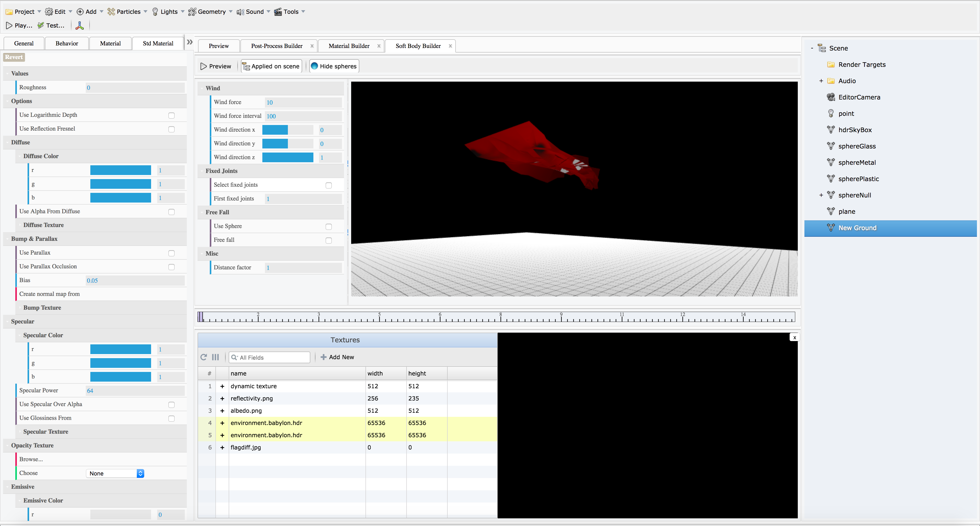Screen dimensions: 980x526
Task: Click the EditorCamera icon in scene tree
Action: click(x=831, y=97)
